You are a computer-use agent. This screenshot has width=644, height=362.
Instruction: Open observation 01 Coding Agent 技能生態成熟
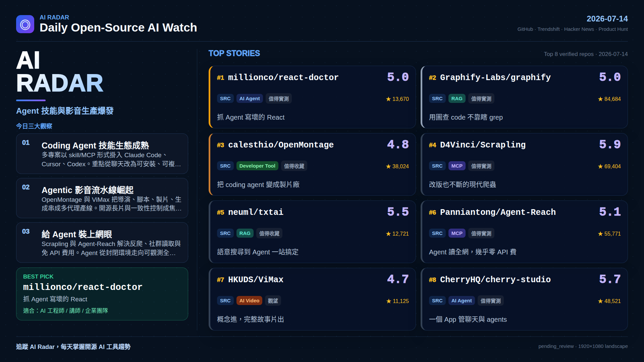pyautogui.click(x=102, y=154)
